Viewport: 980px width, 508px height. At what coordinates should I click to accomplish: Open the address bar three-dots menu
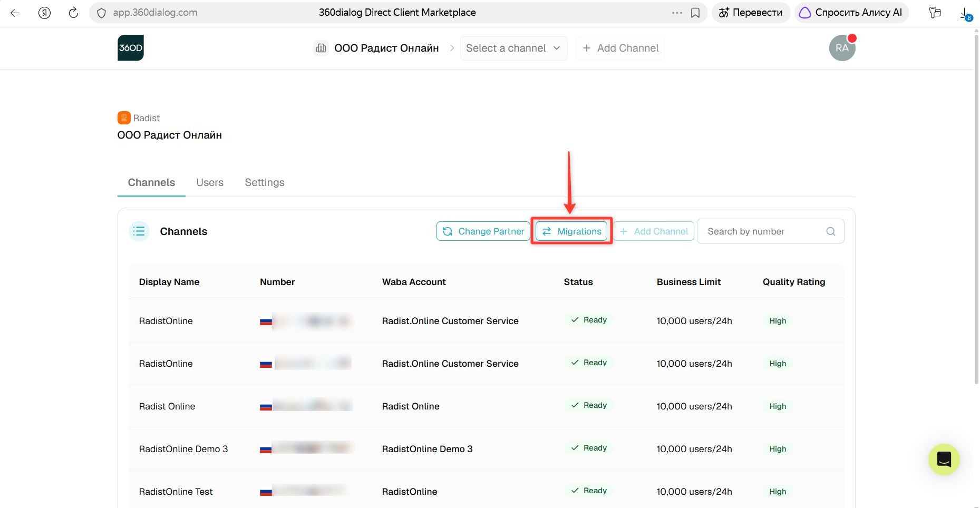(x=677, y=13)
